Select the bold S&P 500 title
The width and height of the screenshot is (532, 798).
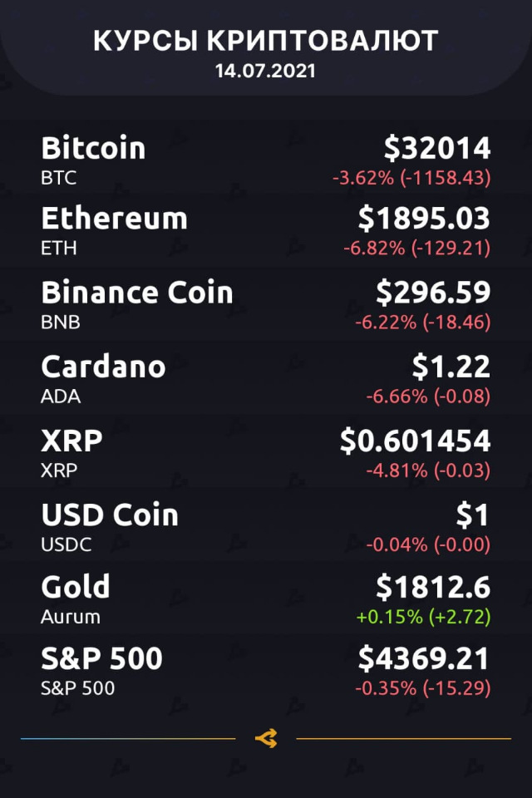101,658
